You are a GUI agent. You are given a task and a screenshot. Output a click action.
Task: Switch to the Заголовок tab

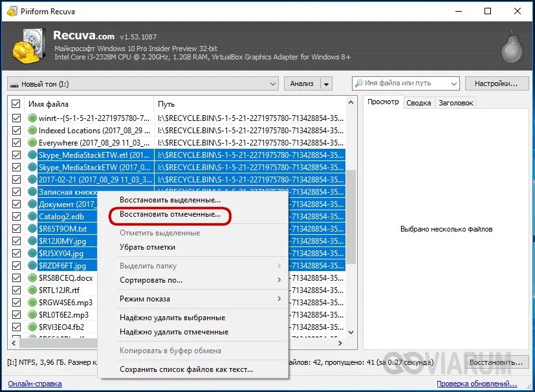coord(455,103)
